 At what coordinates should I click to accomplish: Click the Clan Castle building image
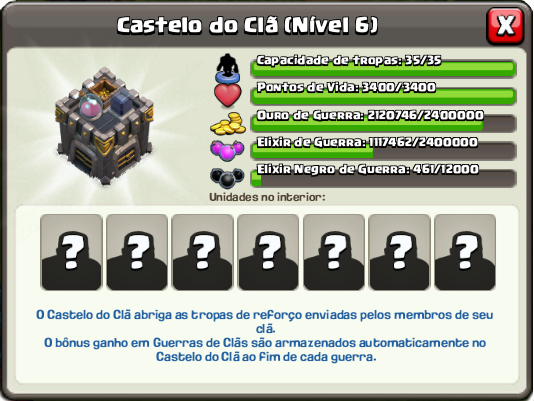104,126
